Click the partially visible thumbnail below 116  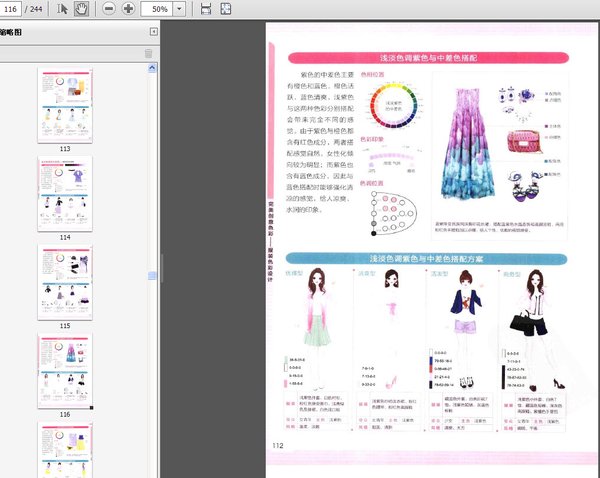click(x=65, y=450)
